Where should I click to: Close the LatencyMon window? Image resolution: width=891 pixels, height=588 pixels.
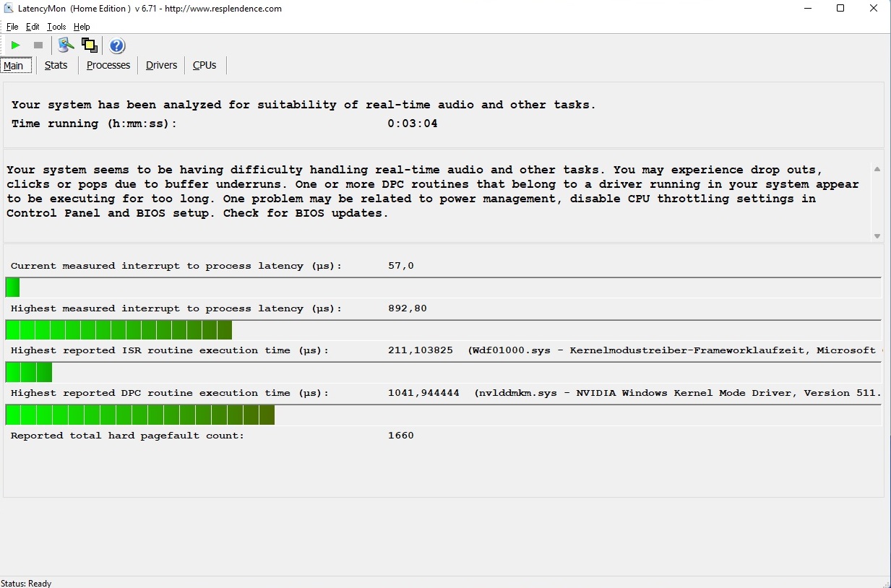[874, 9]
